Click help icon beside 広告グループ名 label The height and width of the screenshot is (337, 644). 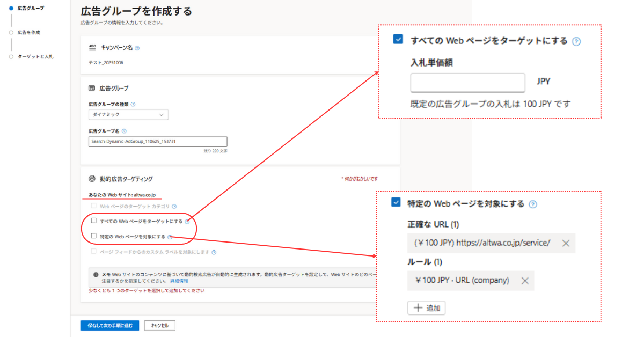pyautogui.click(x=125, y=131)
